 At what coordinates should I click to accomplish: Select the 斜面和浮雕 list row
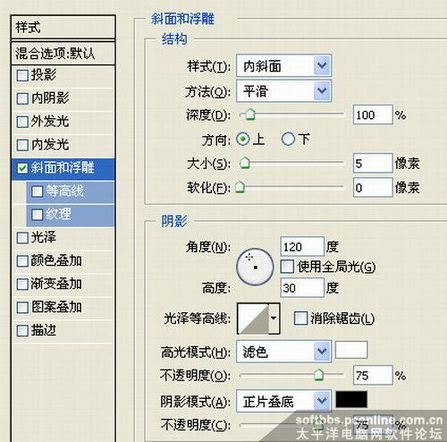[x=63, y=168]
